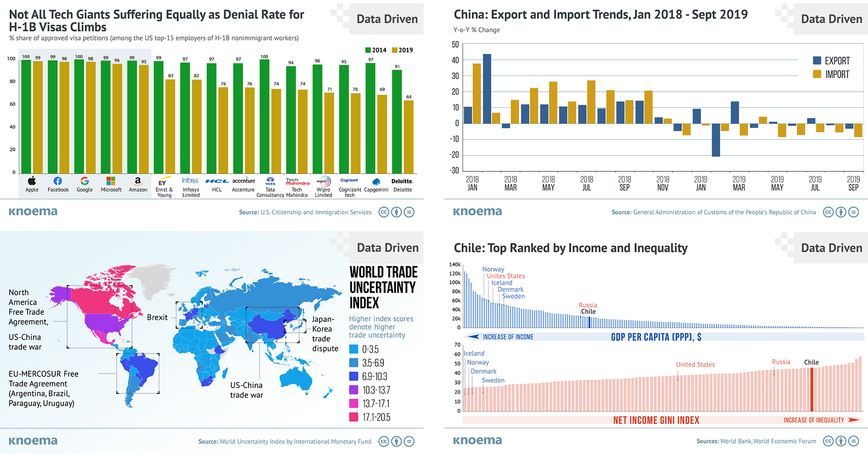Click the NET INCOME GINI INDEX label
The width and height of the screenshot is (868, 456).
pos(656,420)
